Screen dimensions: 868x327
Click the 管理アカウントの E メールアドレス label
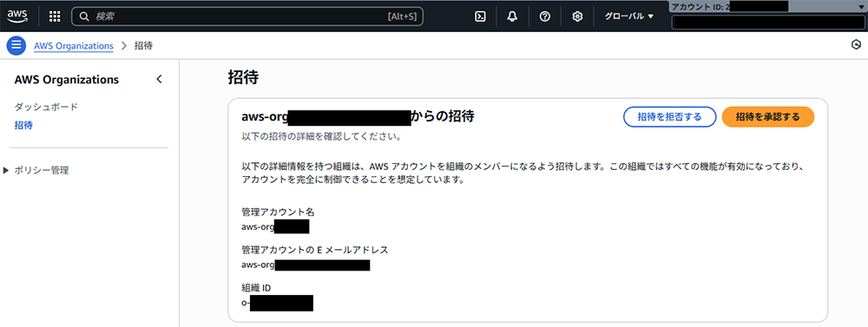[x=315, y=250]
